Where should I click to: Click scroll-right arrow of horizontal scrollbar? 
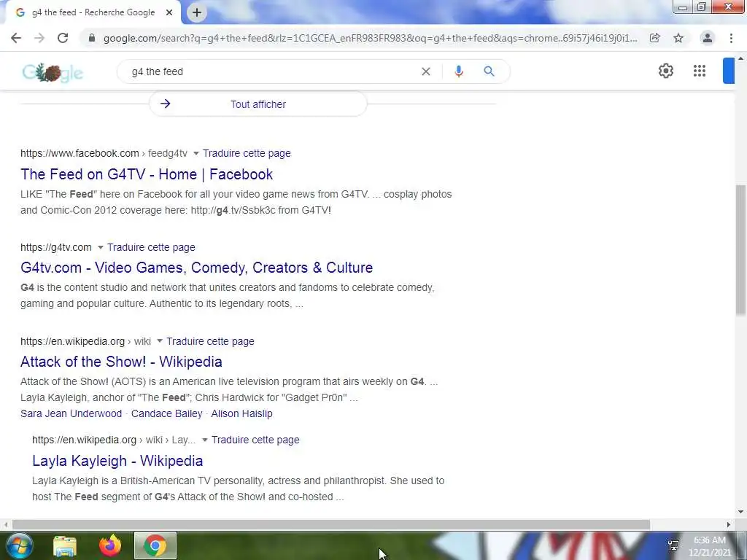[729, 524]
